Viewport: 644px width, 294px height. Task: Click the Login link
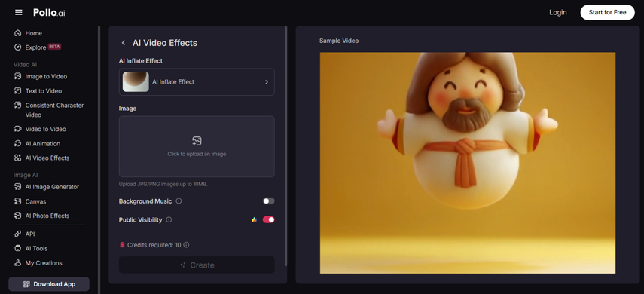tap(557, 12)
